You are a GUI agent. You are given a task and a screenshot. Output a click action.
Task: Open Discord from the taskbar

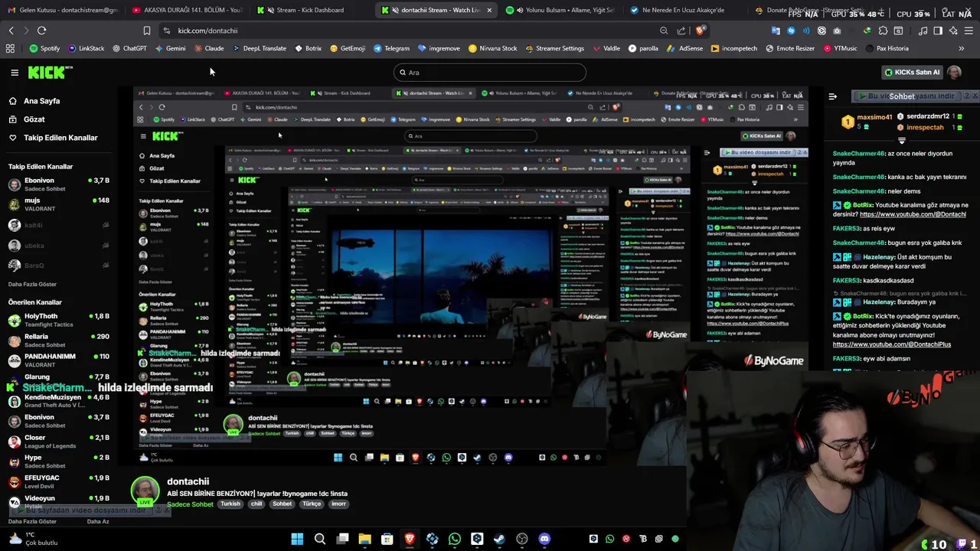click(x=544, y=539)
